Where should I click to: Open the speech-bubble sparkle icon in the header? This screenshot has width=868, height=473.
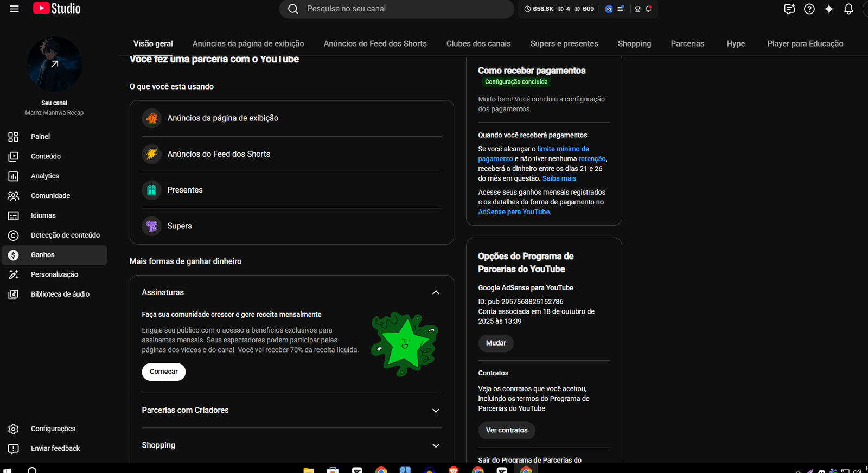[x=789, y=9]
